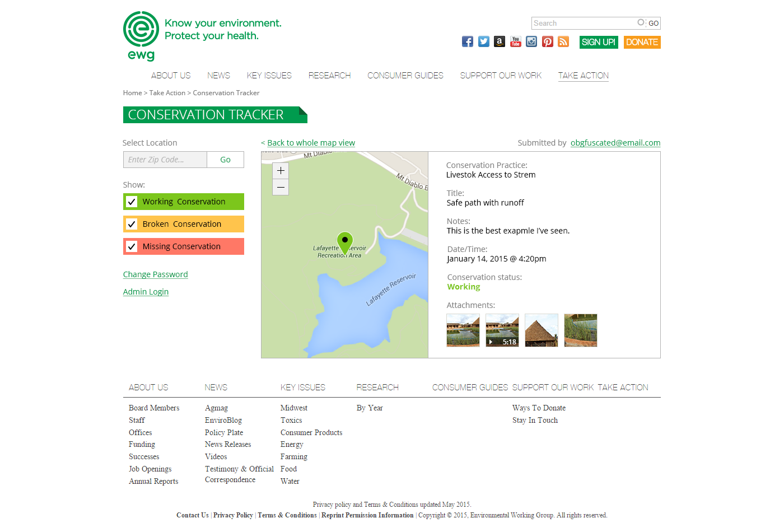Screen dimensions: 784x532
Task: Open the Pinterest icon link
Action: coord(548,41)
